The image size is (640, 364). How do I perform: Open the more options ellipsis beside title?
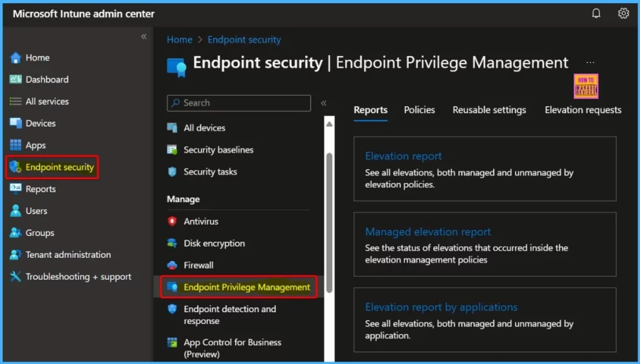[x=590, y=63]
